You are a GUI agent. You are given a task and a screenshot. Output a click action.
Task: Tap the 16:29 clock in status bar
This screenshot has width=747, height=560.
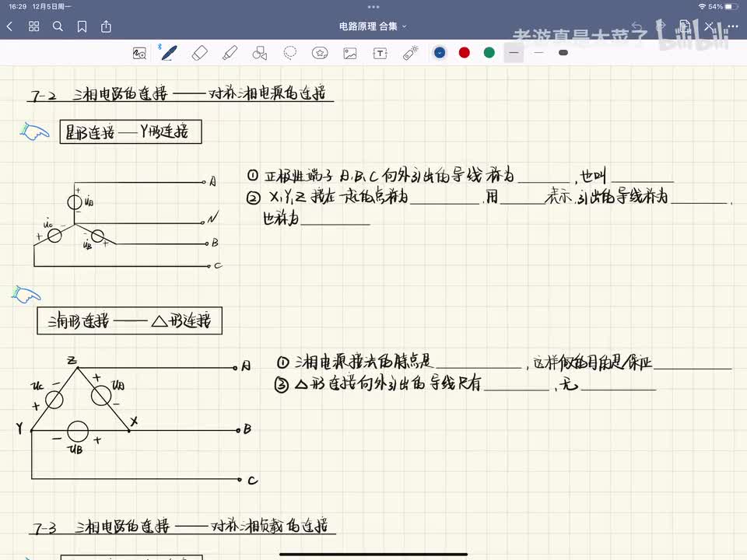(x=18, y=7)
